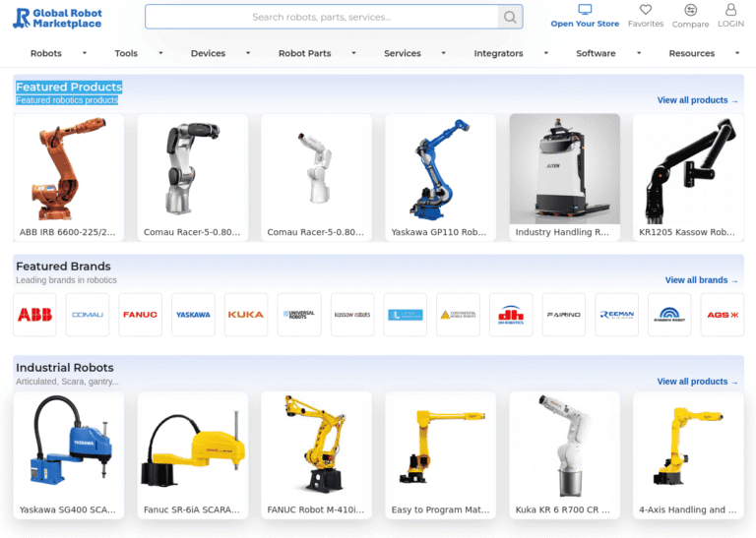Open the Favorites heart icon
Screen dimensions: 756x538
[x=646, y=9]
